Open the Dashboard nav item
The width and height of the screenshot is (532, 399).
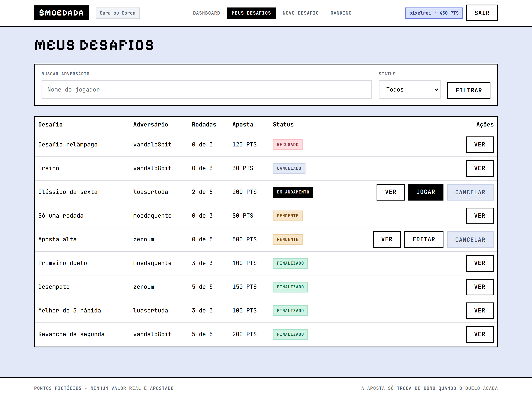click(206, 13)
